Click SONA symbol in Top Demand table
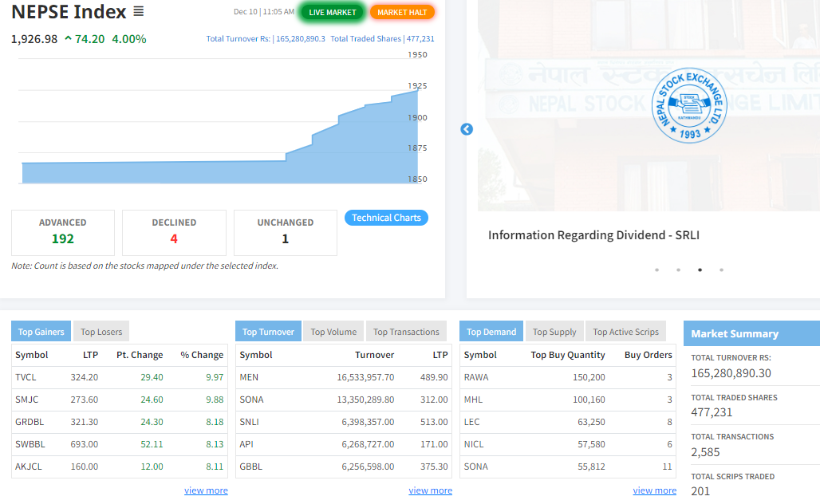The image size is (820, 504). point(476,467)
